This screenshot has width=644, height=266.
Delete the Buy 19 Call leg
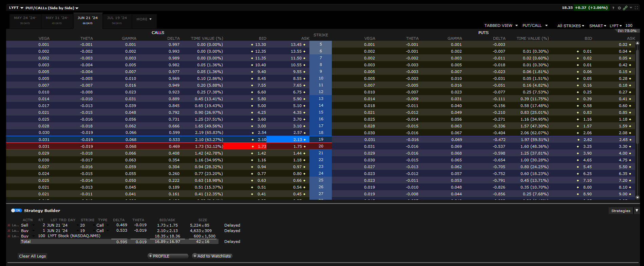point(9,231)
